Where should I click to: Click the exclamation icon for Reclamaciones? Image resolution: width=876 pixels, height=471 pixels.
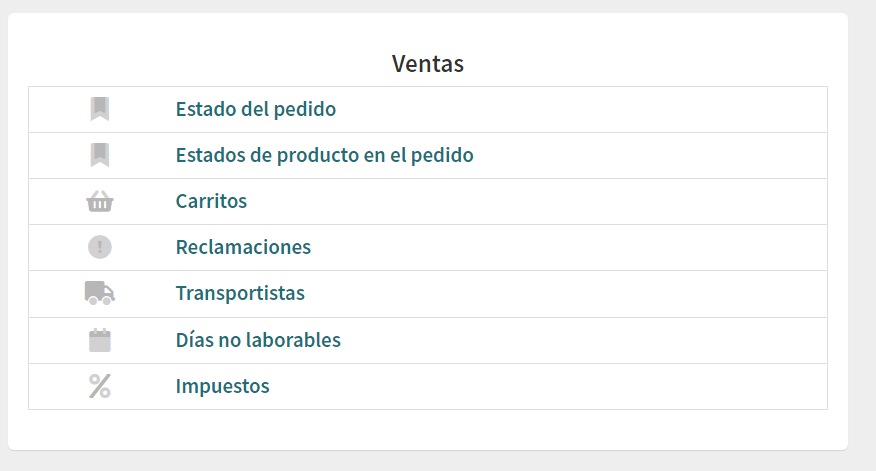point(99,247)
